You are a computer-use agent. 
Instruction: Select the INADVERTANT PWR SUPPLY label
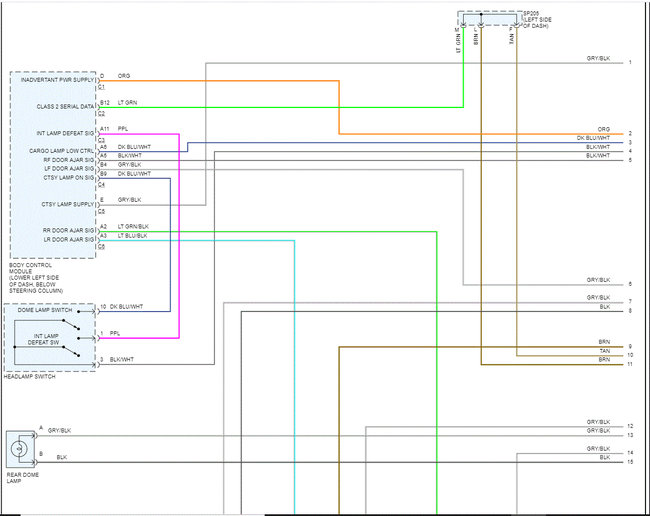[58, 80]
